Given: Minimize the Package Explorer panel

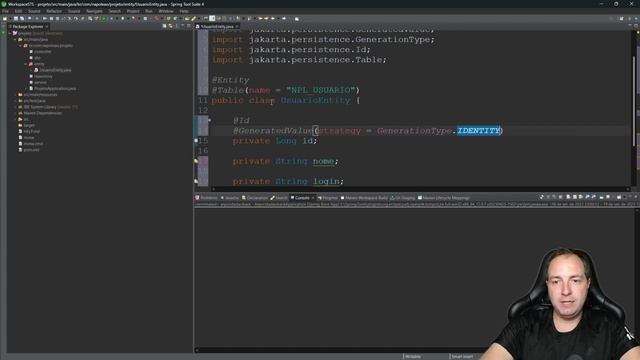Looking at the screenshot, I should coord(182,26).
